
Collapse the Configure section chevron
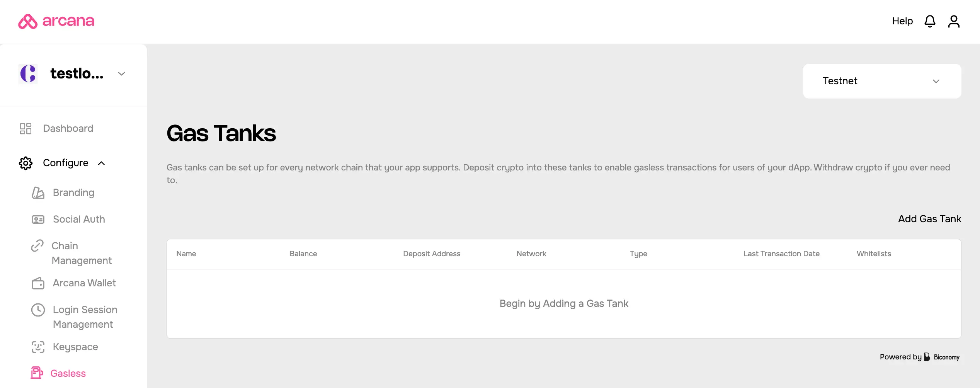tap(102, 163)
